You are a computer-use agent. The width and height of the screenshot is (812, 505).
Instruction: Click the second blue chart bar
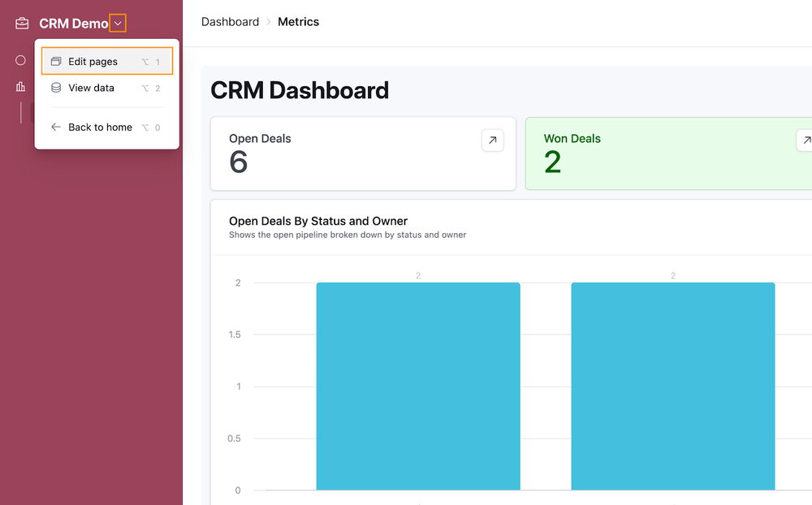672,386
